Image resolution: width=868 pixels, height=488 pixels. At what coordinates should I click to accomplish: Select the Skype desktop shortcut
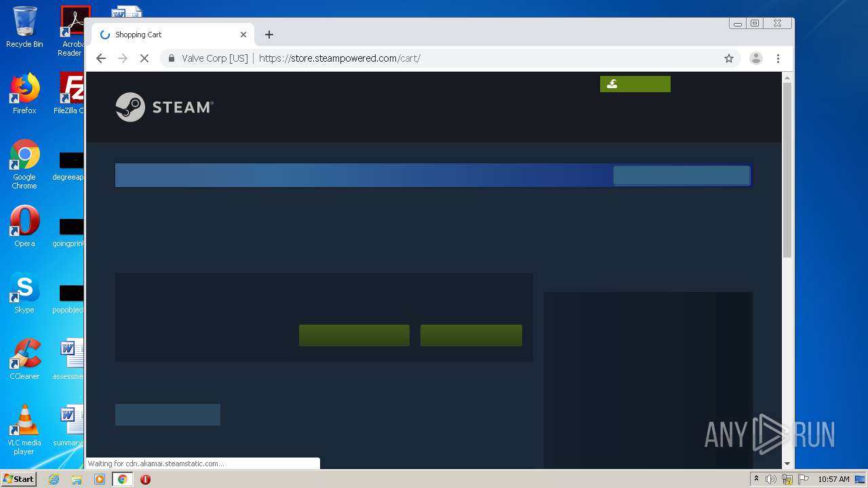pos(24,293)
